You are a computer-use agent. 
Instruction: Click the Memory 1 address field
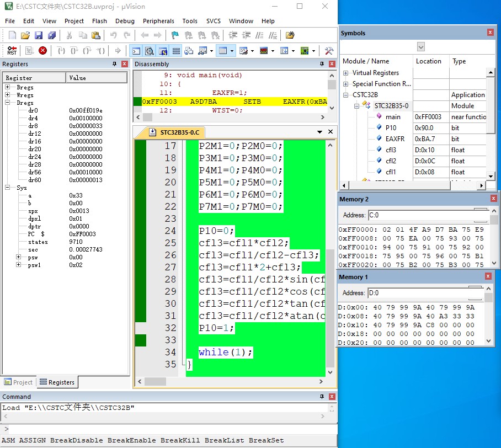click(425, 293)
